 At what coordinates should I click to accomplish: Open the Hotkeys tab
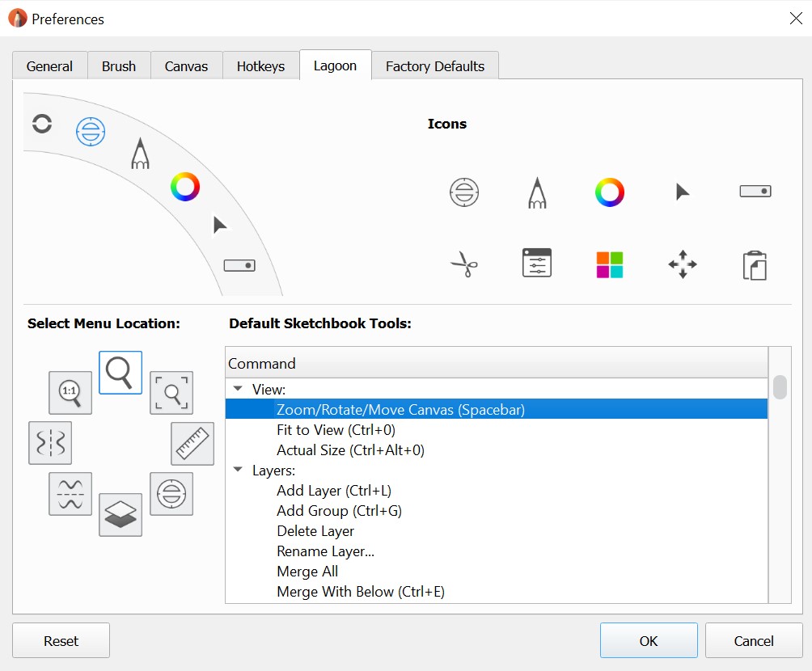pos(260,66)
